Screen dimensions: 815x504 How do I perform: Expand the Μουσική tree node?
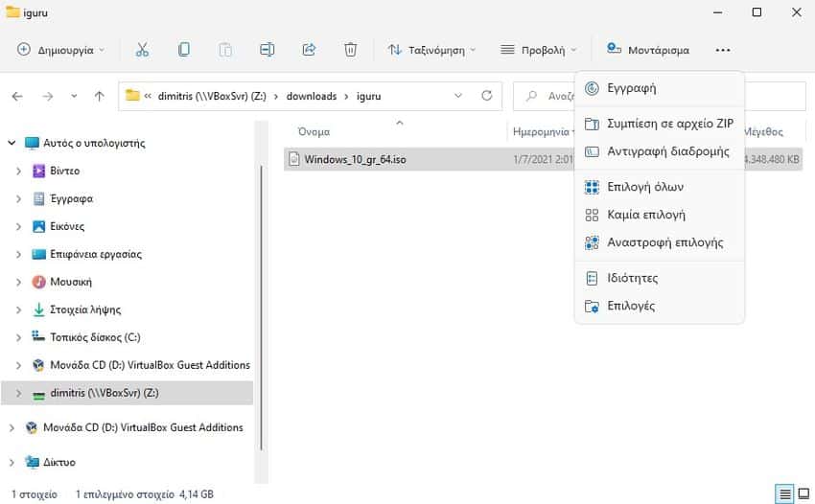pos(18,282)
